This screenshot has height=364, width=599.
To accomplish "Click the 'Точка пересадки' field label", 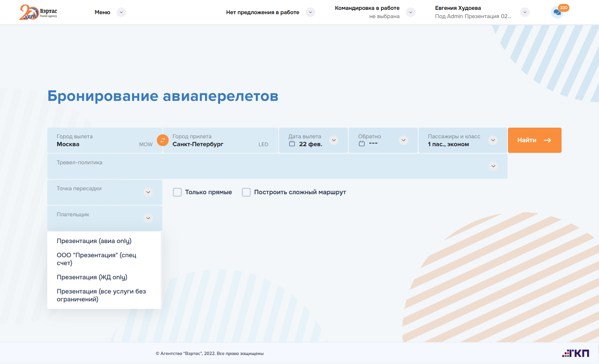I will coord(79,188).
